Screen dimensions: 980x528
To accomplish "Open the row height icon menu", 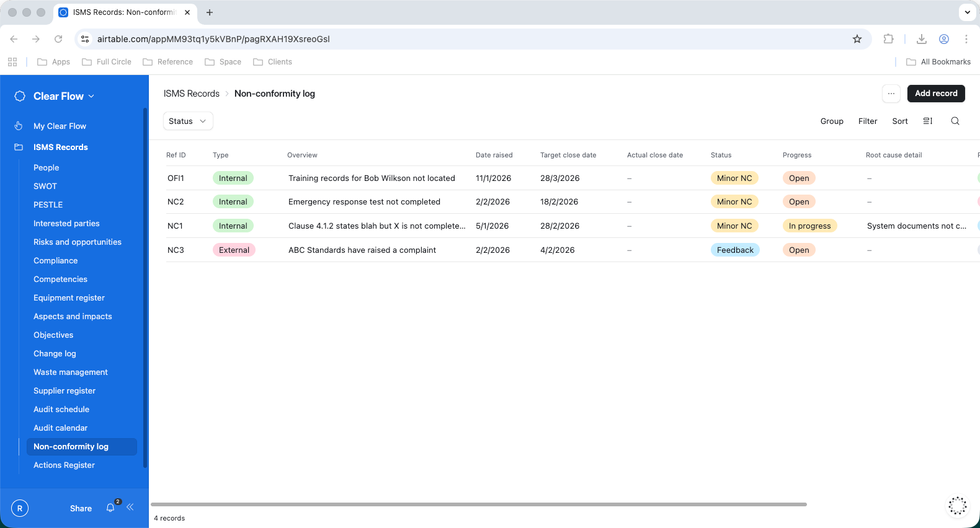I will (x=928, y=121).
